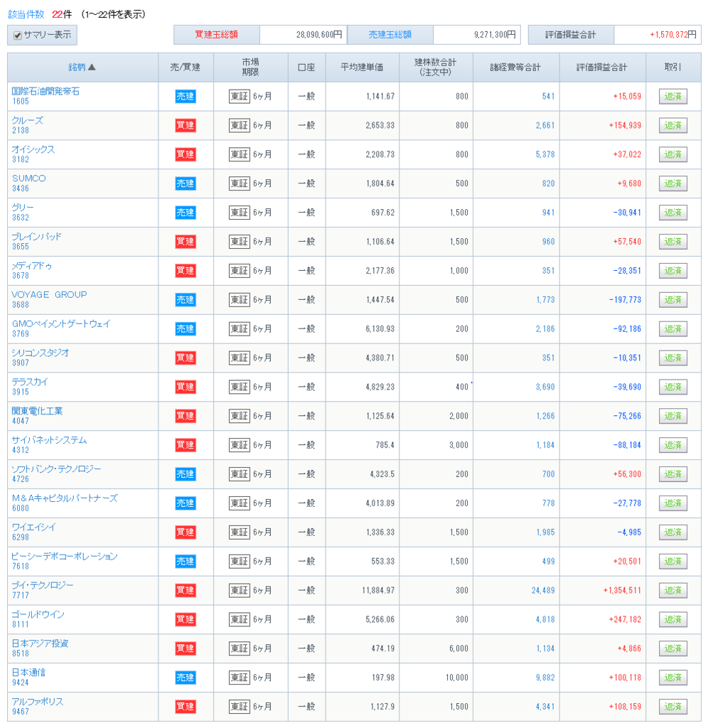Click 返済 button for VOYAGE GROUP
The image size is (708, 728).
click(x=672, y=300)
